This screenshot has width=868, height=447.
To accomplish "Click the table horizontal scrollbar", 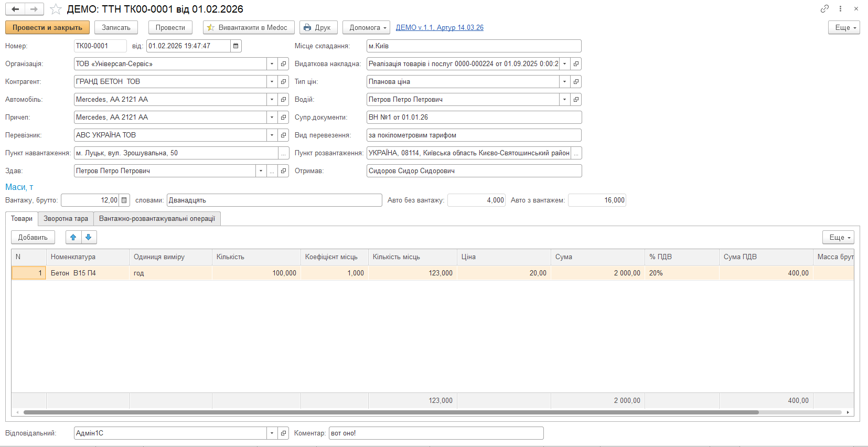I will (391, 412).
